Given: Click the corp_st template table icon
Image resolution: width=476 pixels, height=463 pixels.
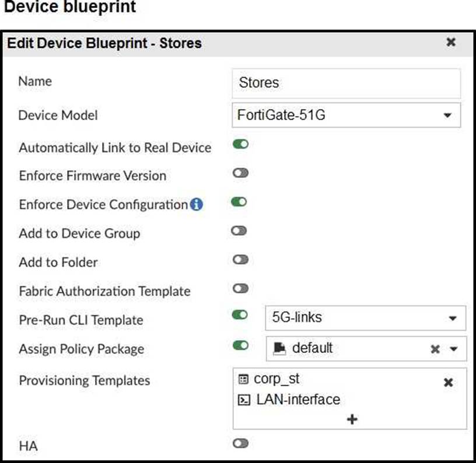Looking at the screenshot, I should pos(243,379).
